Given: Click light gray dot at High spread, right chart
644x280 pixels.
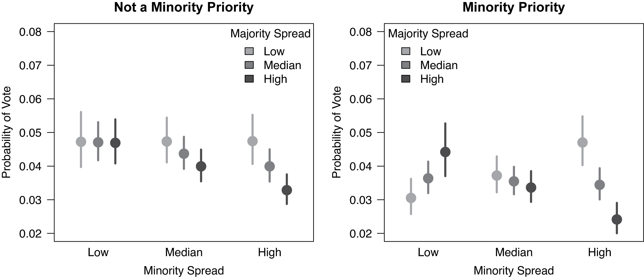Looking at the screenshot, I should (582, 143).
